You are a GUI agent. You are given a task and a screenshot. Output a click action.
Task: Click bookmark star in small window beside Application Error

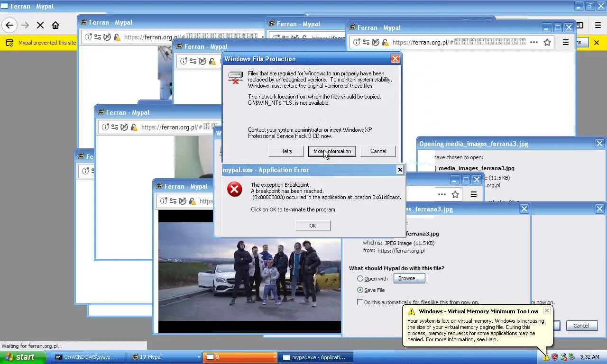coord(455,194)
